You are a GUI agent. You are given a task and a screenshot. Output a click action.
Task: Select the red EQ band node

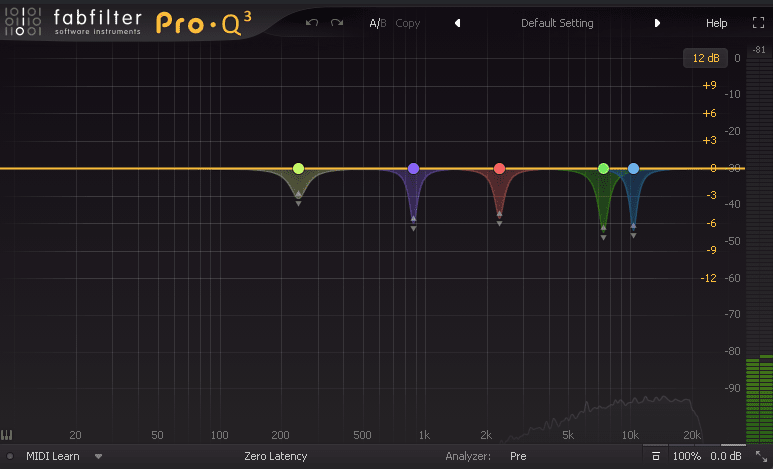click(x=499, y=169)
